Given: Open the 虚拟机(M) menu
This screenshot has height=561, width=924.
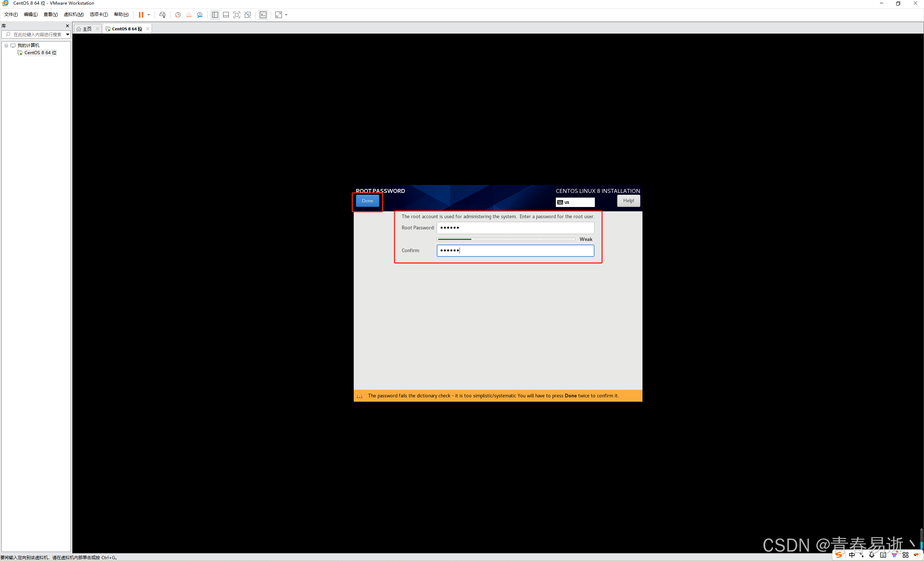Looking at the screenshot, I should tap(74, 15).
